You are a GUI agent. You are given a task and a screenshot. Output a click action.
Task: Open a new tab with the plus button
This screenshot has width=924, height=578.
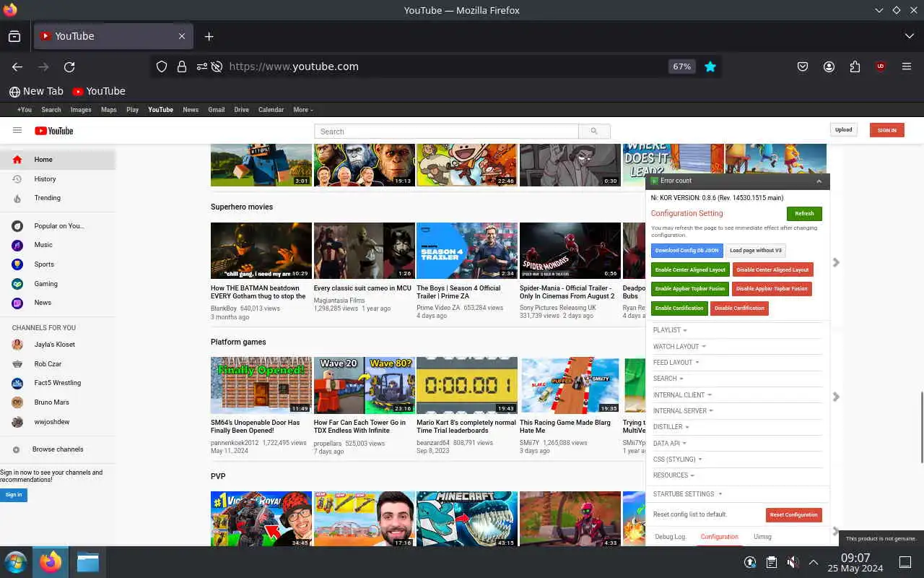pyautogui.click(x=209, y=36)
